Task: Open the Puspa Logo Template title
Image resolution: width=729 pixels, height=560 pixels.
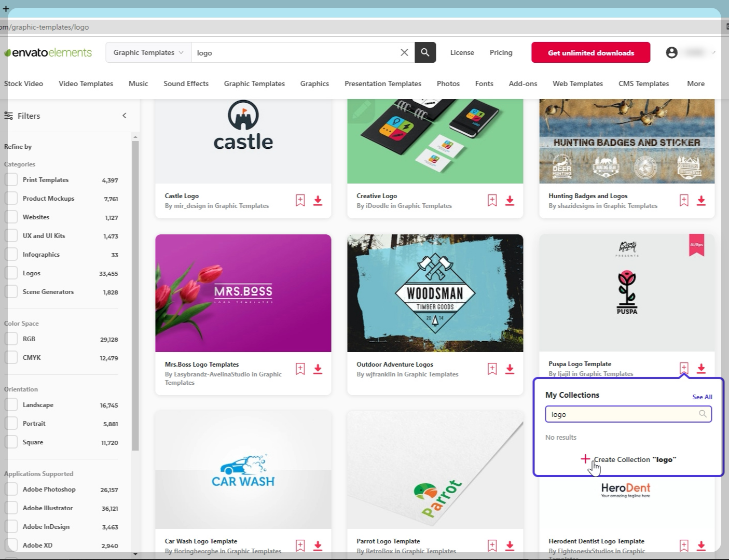Action: coord(580,364)
